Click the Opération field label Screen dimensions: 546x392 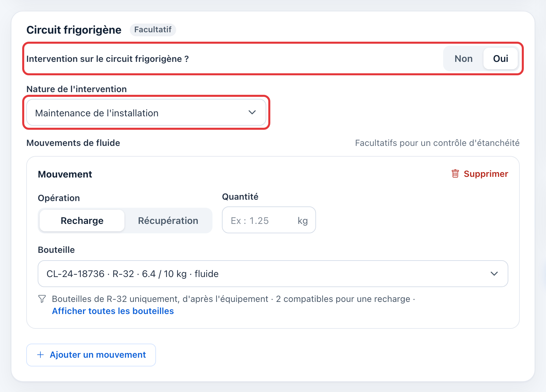59,198
